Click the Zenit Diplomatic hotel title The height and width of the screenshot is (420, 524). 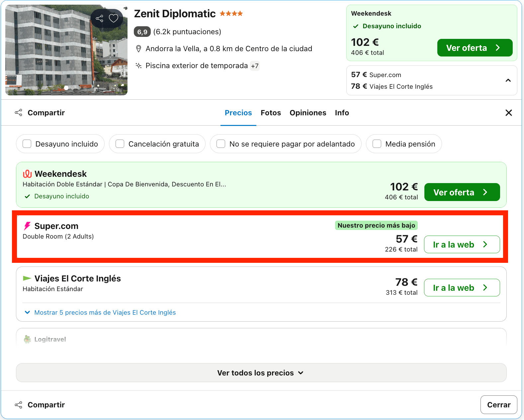(175, 14)
